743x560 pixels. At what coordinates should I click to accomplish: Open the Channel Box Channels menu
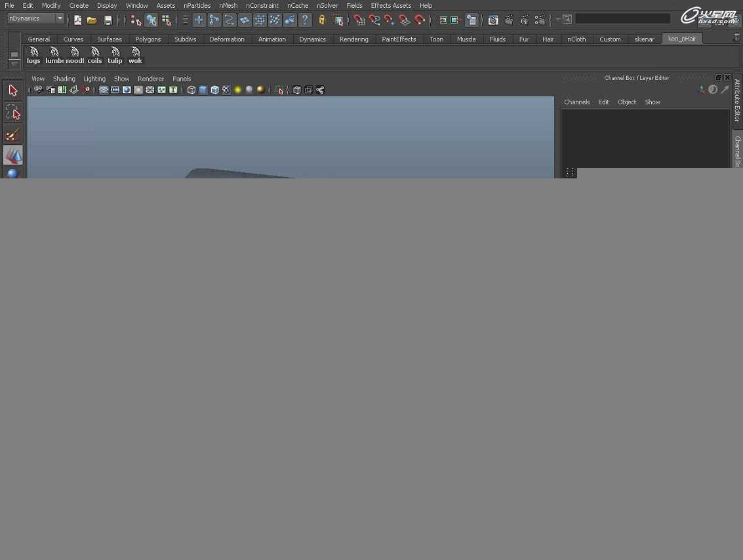pos(576,102)
